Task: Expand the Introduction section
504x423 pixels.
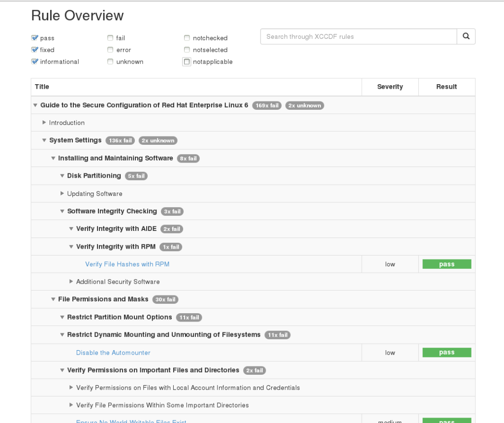Action: point(44,123)
